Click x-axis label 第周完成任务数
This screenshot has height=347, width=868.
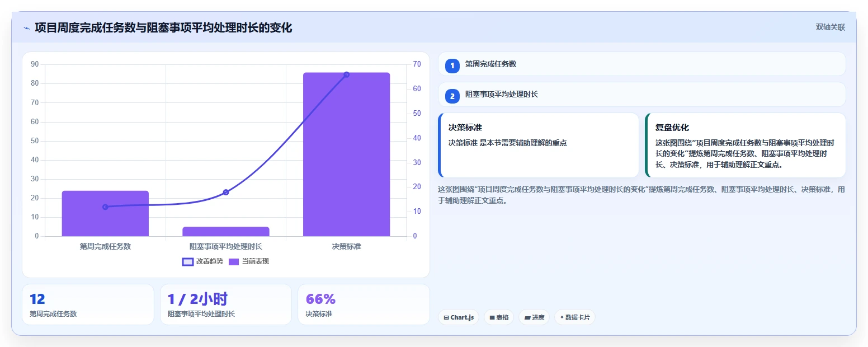tap(105, 246)
